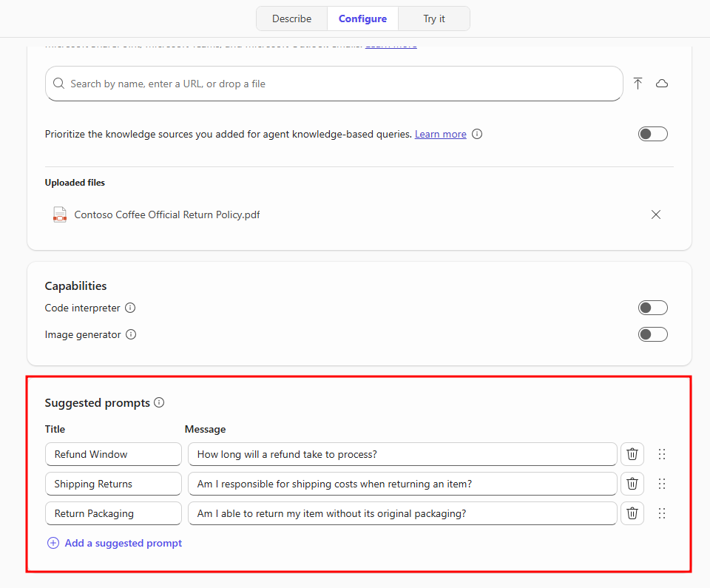710x588 pixels.
Task: Switch to the Describe tab
Action: [291, 18]
